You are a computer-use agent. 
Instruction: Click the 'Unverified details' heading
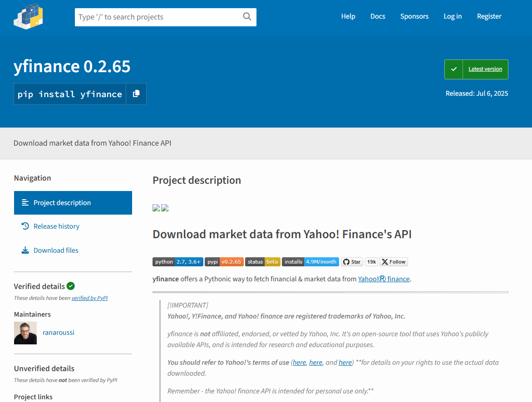(x=44, y=368)
